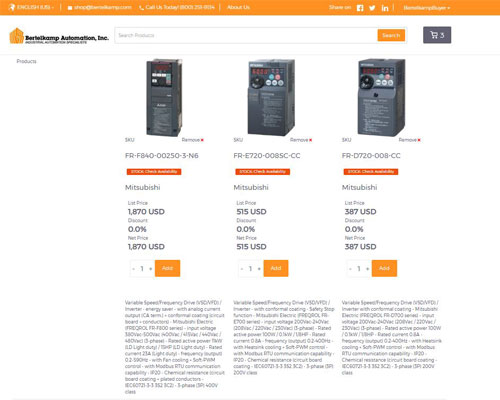500x400 pixels.
Task: Decrease quantity for the 387 USD product
Action: point(350,269)
